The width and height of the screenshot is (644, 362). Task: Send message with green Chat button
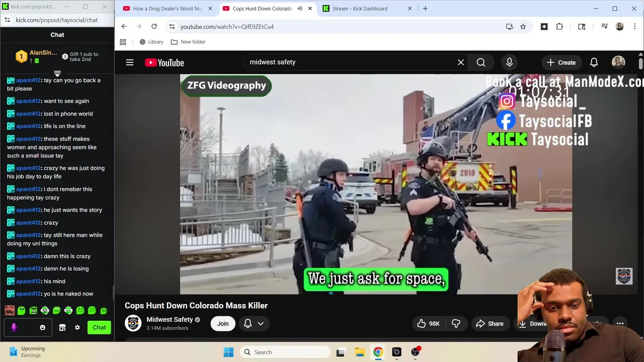pyautogui.click(x=99, y=328)
